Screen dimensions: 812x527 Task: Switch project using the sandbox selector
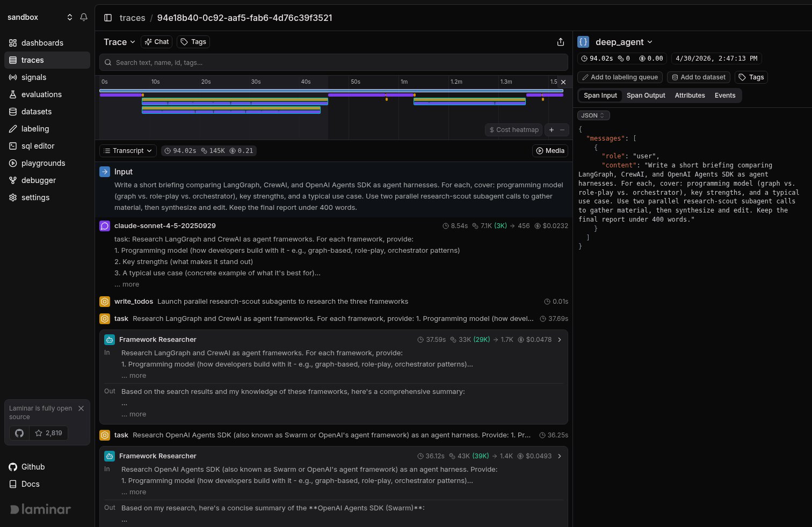(x=40, y=17)
